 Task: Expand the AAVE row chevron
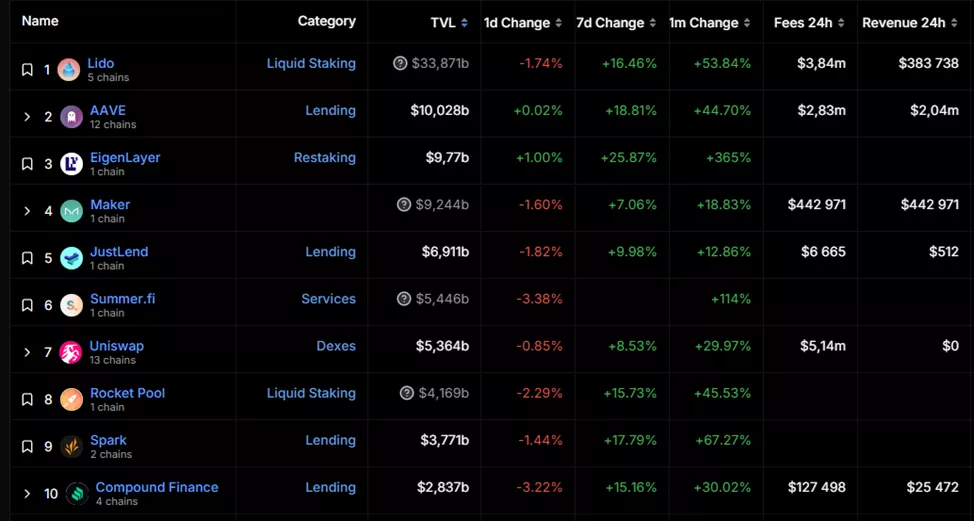[x=28, y=117]
